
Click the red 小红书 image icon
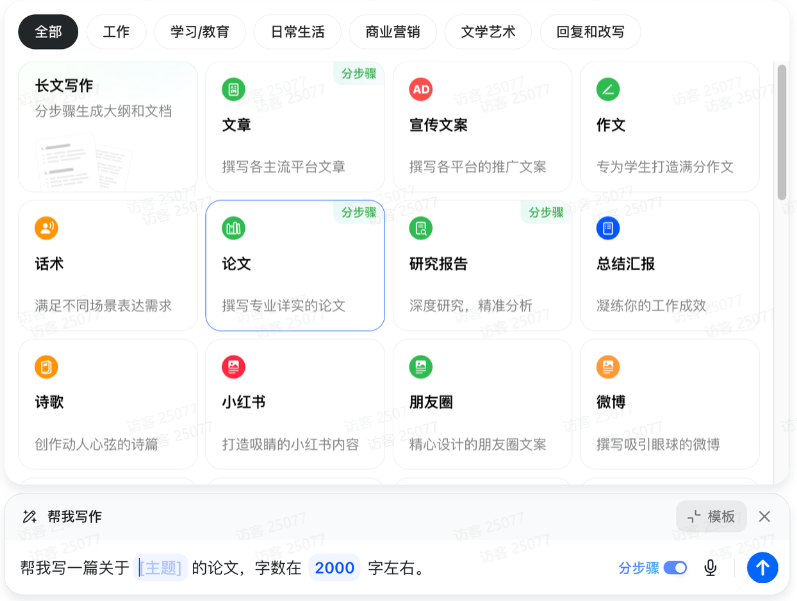[x=234, y=367]
